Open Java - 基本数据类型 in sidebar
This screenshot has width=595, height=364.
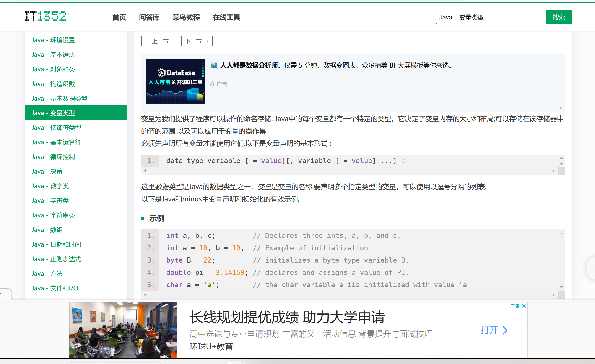point(59,98)
